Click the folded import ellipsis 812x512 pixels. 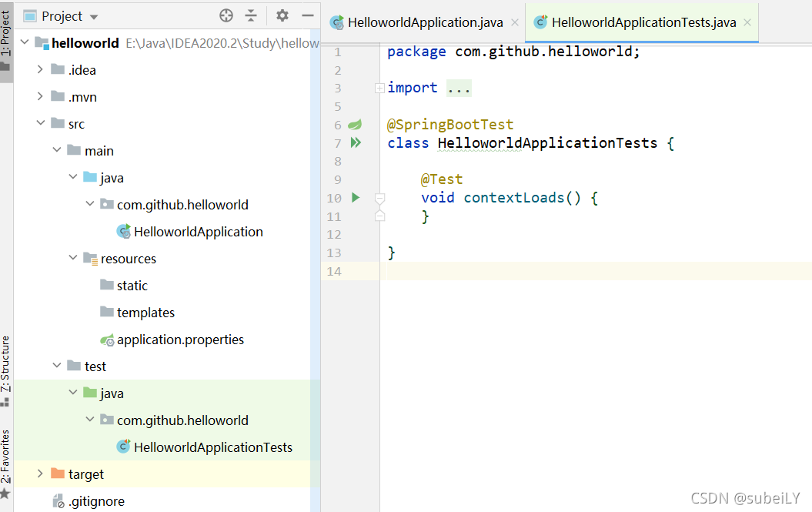coord(459,88)
